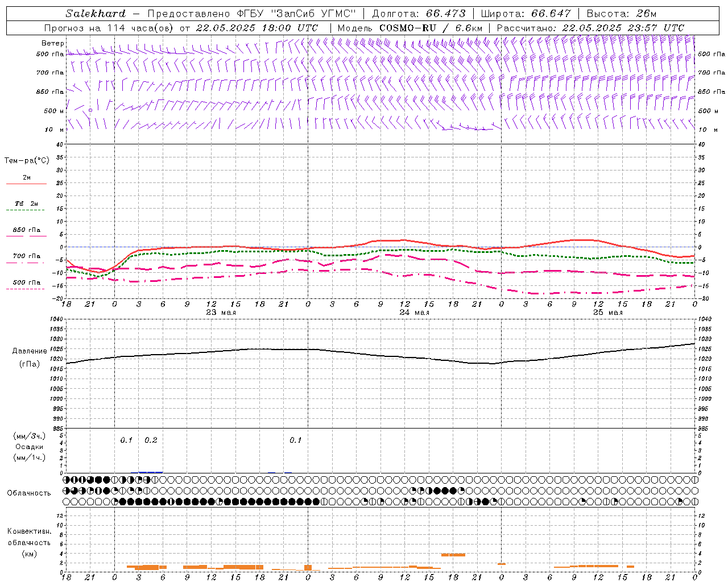The image size is (728, 582).
Task: Click the solid red 2м temperature legend line
Action: [26, 184]
